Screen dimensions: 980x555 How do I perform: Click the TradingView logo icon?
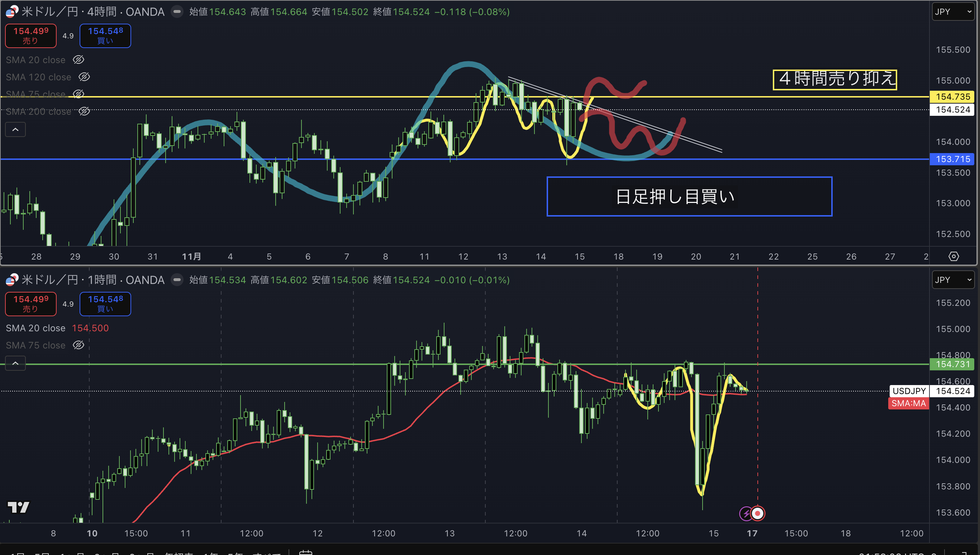[x=18, y=507]
